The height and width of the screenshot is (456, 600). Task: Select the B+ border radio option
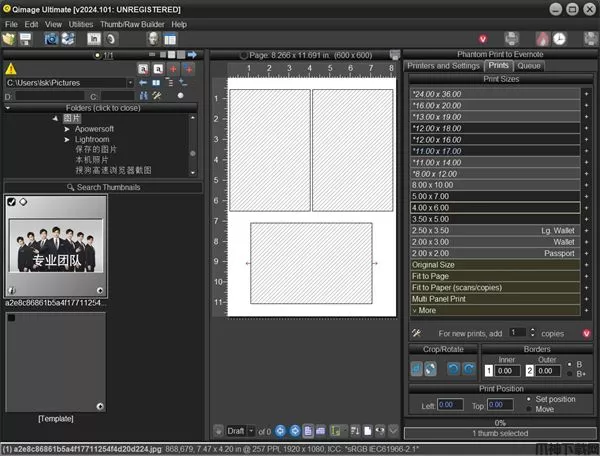click(x=567, y=374)
